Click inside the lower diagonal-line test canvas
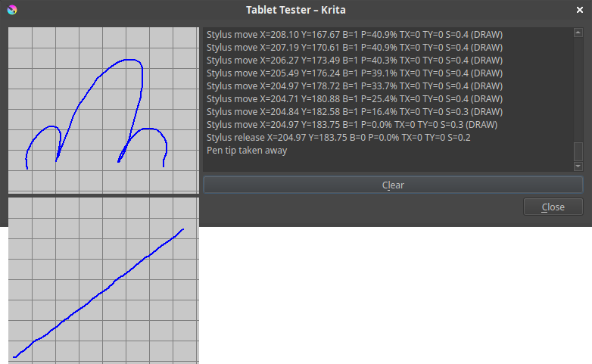The width and height of the screenshot is (592, 364). point(104,281)
